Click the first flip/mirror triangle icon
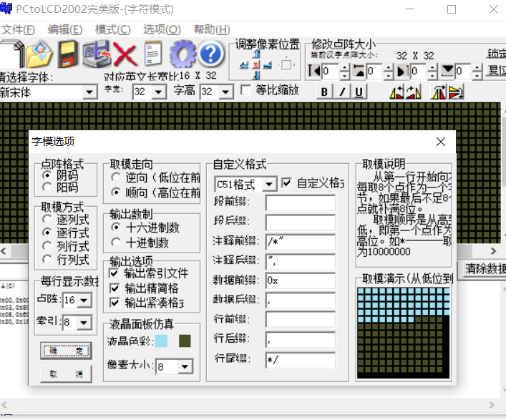The image size is (506, 420). [x=397, y=92]
